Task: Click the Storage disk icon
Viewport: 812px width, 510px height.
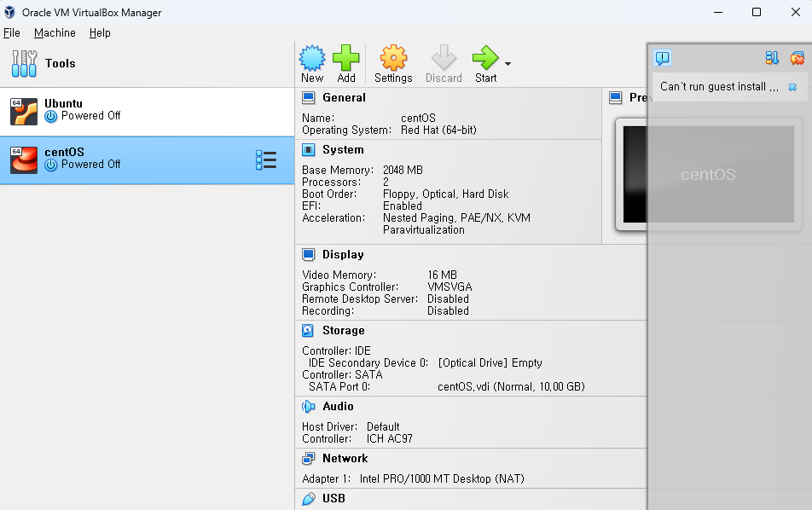Action: coord(308,330)
